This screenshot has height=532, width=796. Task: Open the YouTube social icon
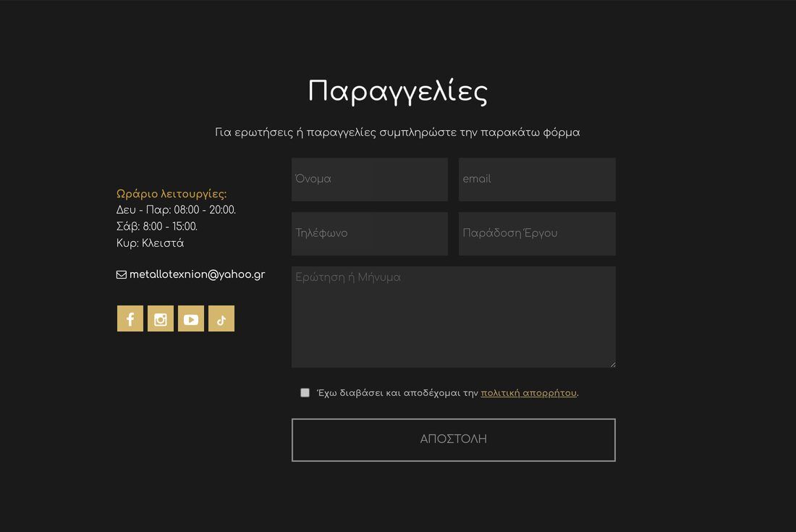191,318
